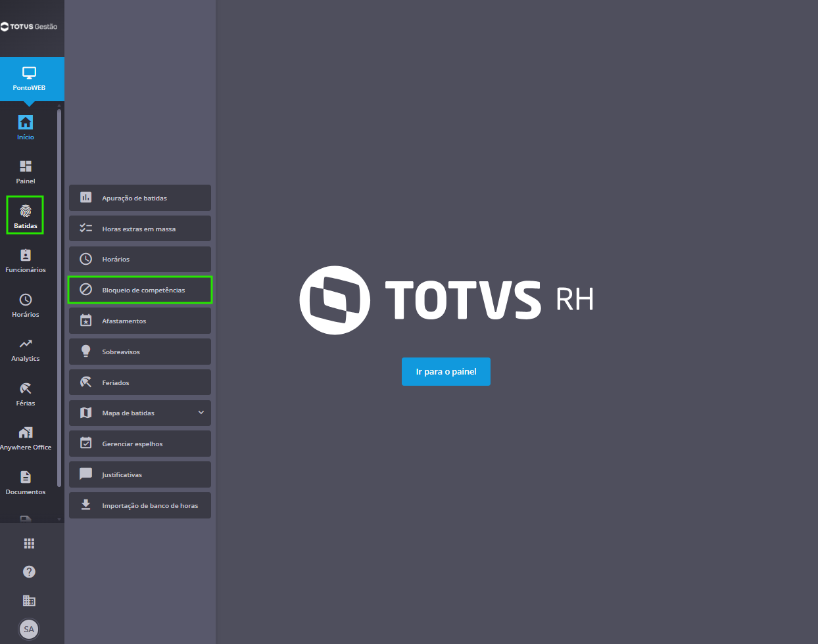
Task: Click the Ir para o painel button
Action: click(x=446, y=371)
